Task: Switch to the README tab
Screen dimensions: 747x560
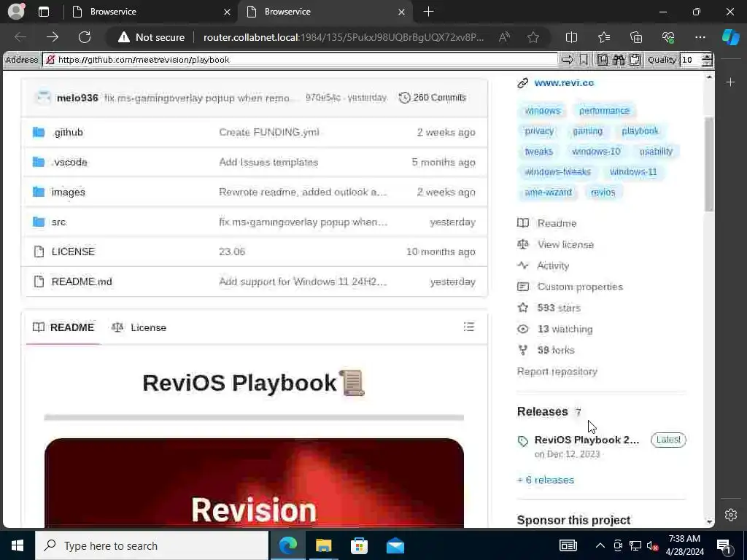Action: [x=63, y=327]
